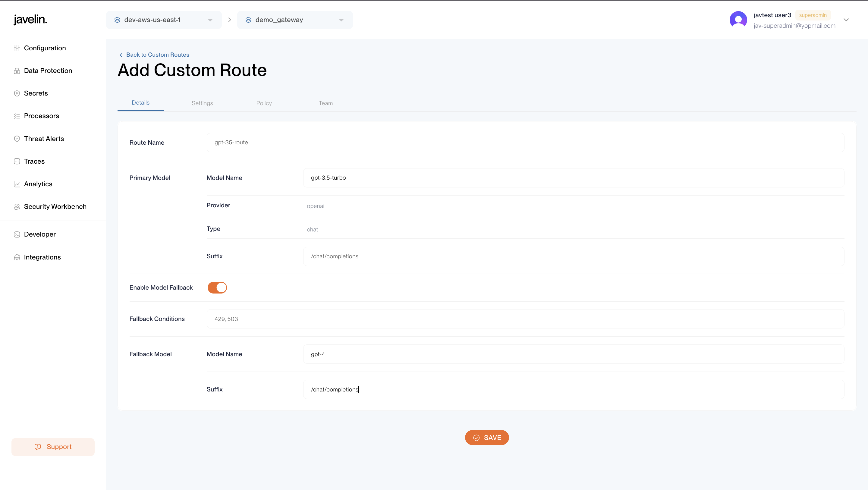Click the stack icon beside demo_gateway
The width and height of the screenshot is (868, 490).
tap(248, 20)
